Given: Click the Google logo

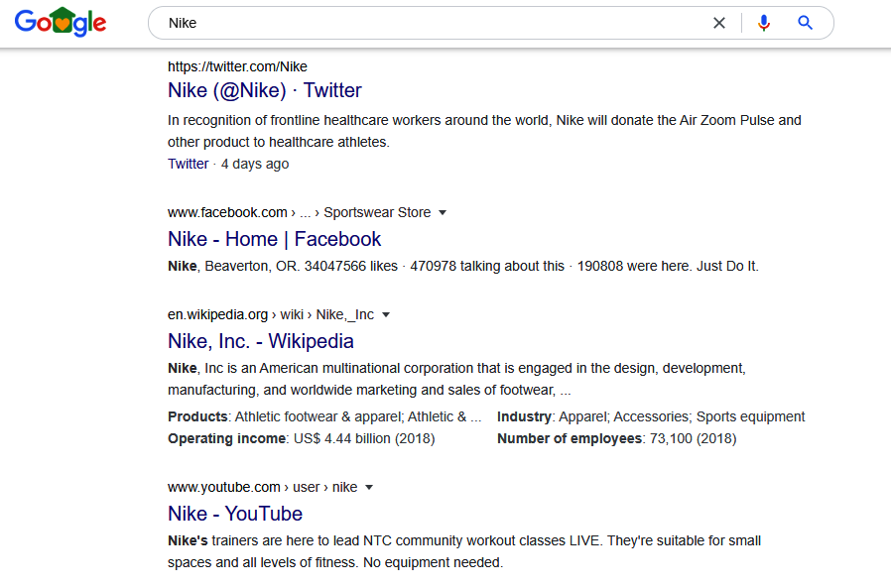Looking at the screenshot, I should [61, 22].
